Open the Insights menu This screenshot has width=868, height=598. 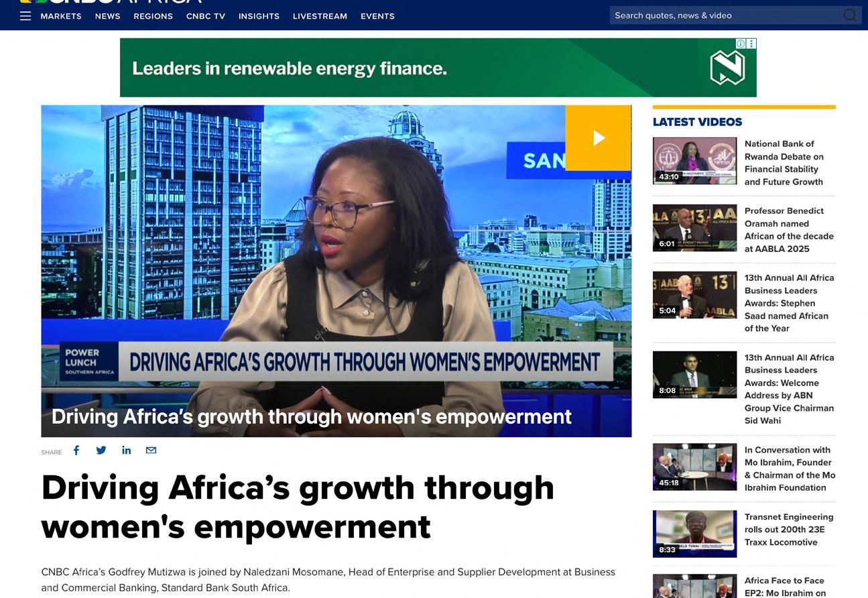click(259, 16)
